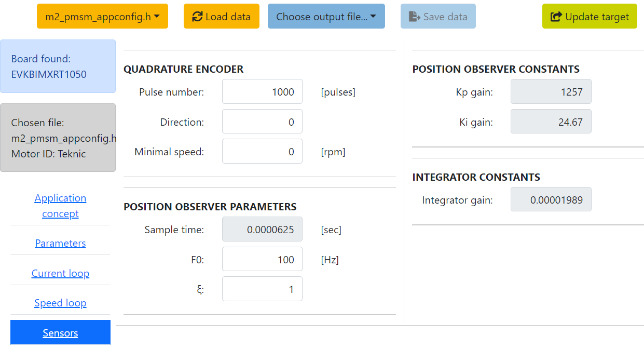Click the F0 frequency input field
Screen dimensions: 644x349
pos(262,259)
